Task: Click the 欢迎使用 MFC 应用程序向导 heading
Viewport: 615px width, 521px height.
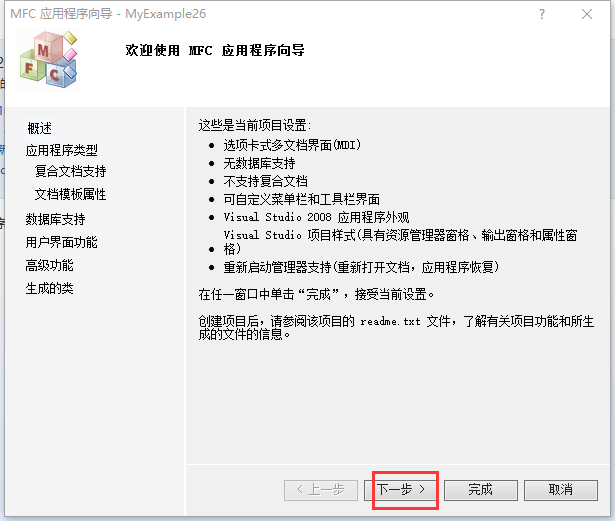Action: pyautogui.click(x=215, y=51)
